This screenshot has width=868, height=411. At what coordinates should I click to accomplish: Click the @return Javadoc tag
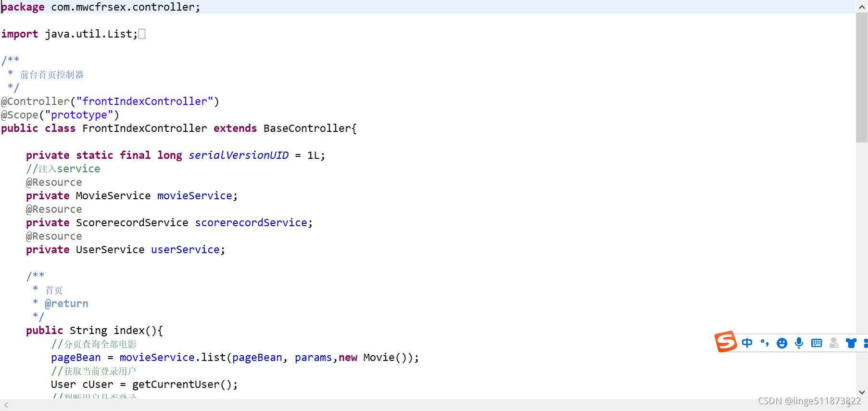point(66,304)
